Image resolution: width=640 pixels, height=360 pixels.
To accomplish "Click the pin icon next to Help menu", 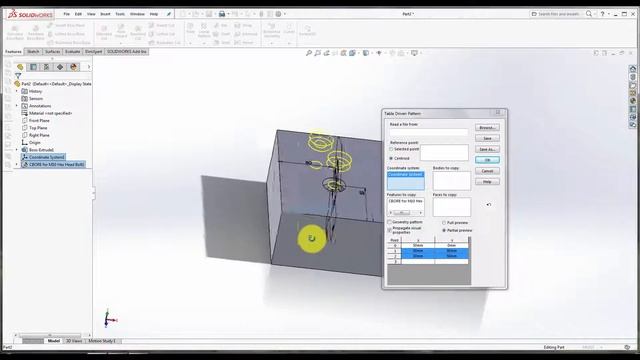I will click(169, 14).
